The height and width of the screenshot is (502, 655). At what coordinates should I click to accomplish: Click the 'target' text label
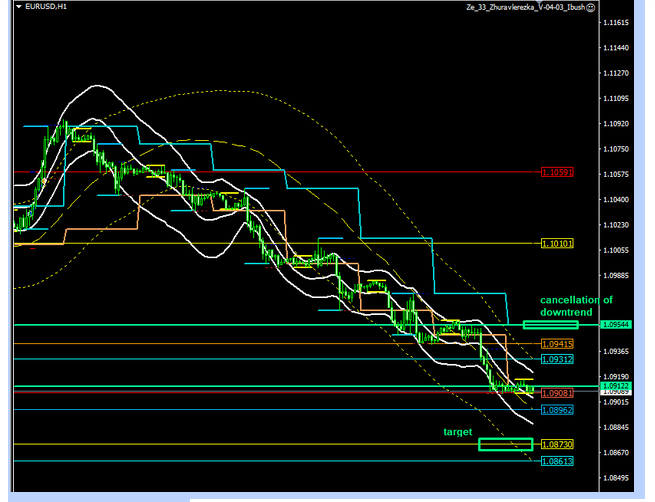[x=457, y=432]
